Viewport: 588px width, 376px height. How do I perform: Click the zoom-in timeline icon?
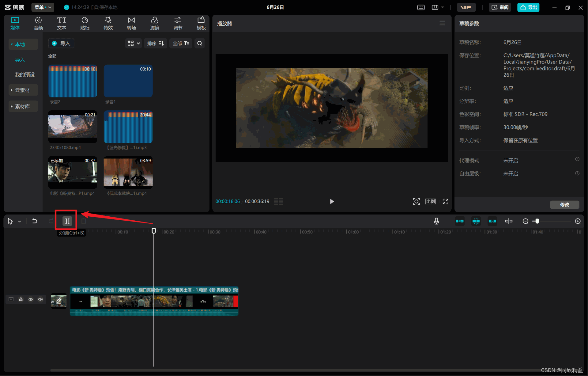(x=578, y=221)
